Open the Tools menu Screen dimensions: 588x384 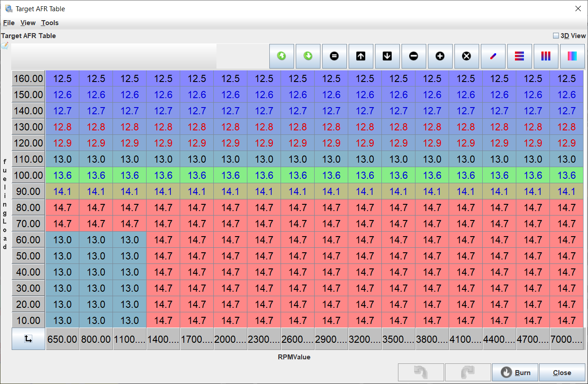(50, 23)
